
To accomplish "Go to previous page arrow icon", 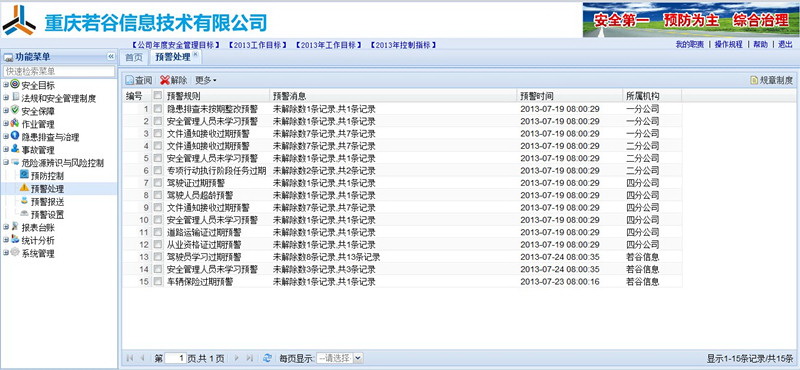I will pyautogui.click(x=142, y=358).
